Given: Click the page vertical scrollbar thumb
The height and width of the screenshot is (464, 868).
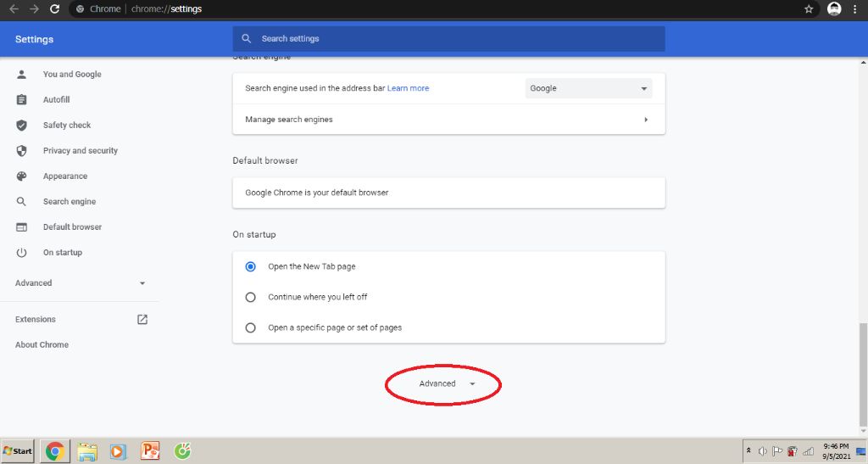Looking at the screenshot, I should [x=863, y=374].
